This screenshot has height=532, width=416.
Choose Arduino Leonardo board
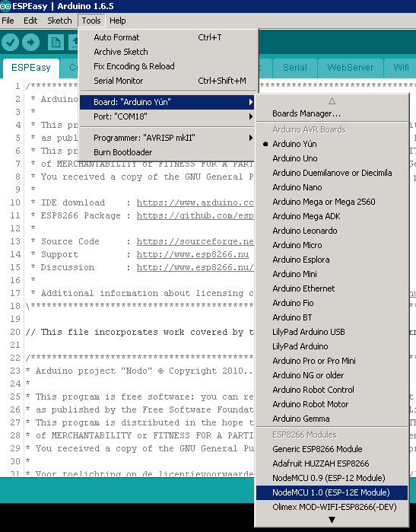[332, 231]
